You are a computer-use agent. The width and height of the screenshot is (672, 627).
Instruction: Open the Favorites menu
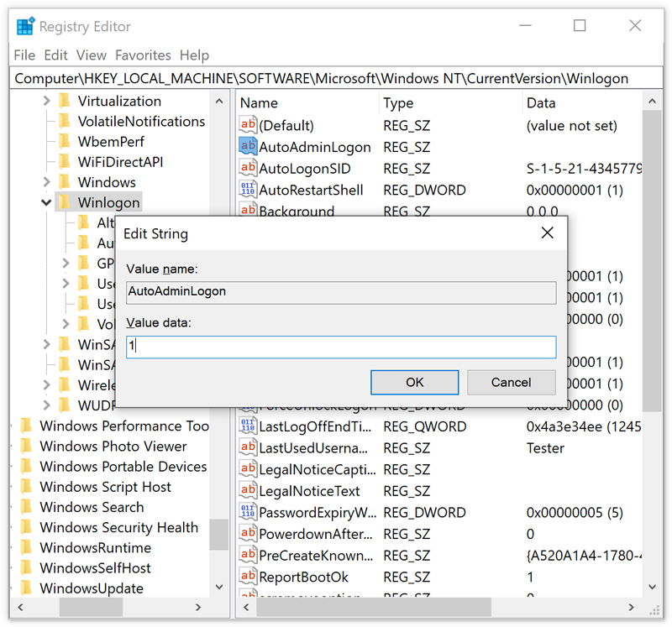pos(143,55)
